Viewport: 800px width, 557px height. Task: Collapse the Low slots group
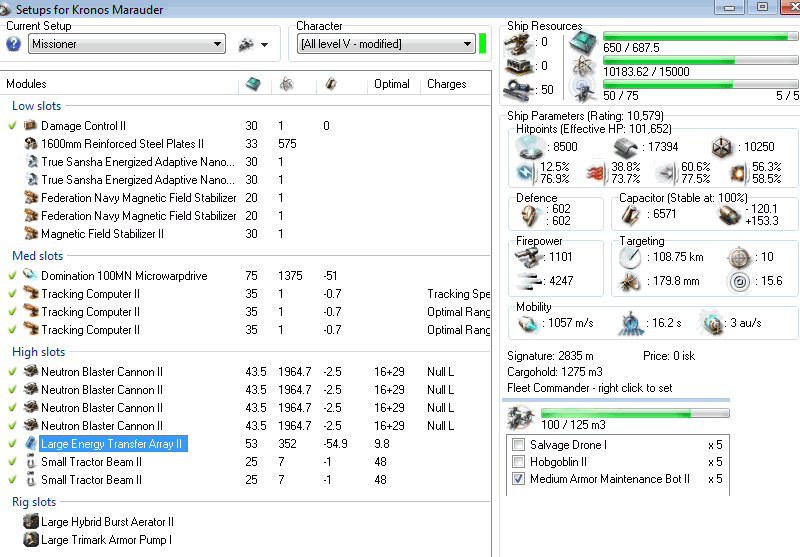(x=37, y=106)
